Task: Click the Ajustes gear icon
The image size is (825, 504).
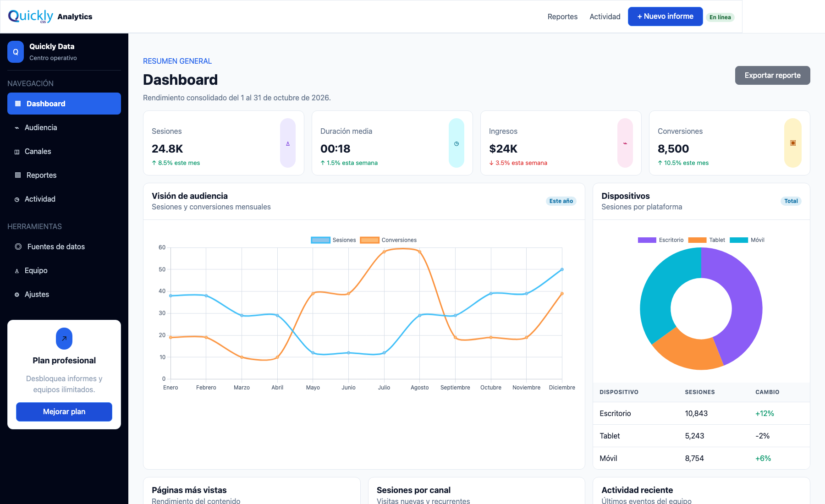Action: coord(17,295)
